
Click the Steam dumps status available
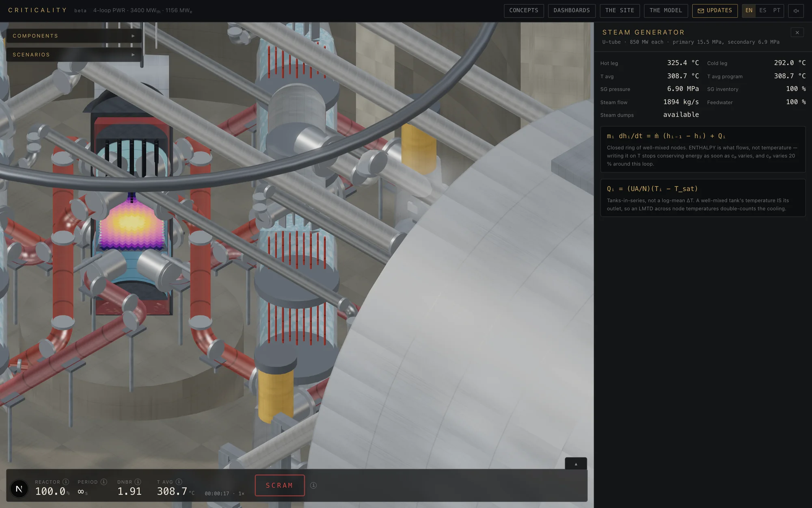point(681,115)
